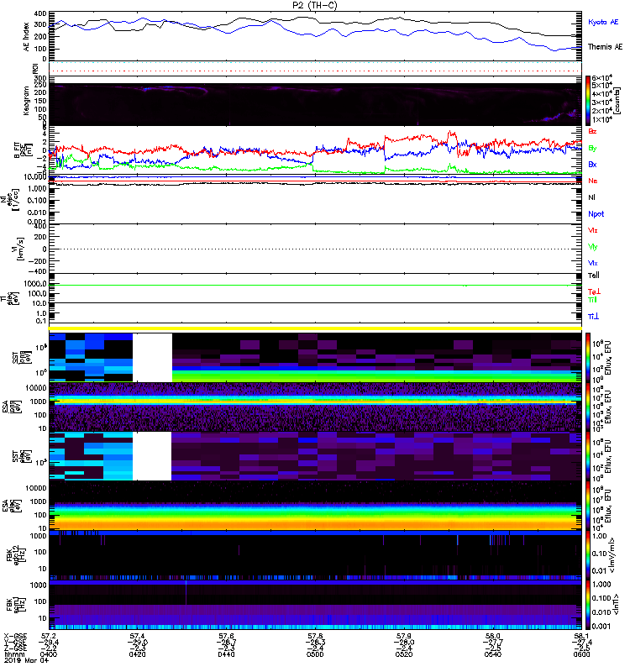Select the Themis AE legend label
Viewport: 630px width, 672px height.
pos(605,47)
